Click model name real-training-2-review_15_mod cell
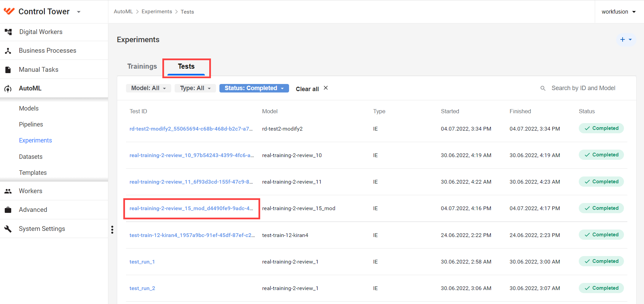The image size is (644, 304). (x=299, y=208)
